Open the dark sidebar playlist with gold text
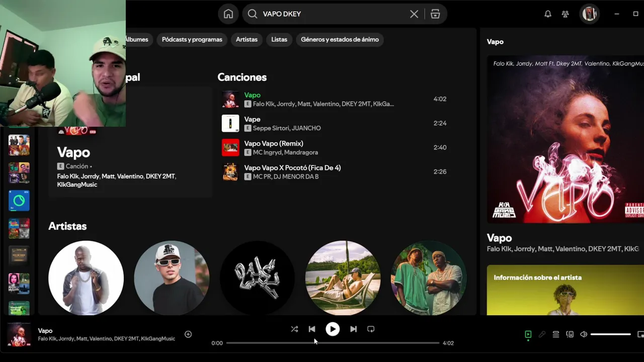644x362 pixels. coord(19,256)
